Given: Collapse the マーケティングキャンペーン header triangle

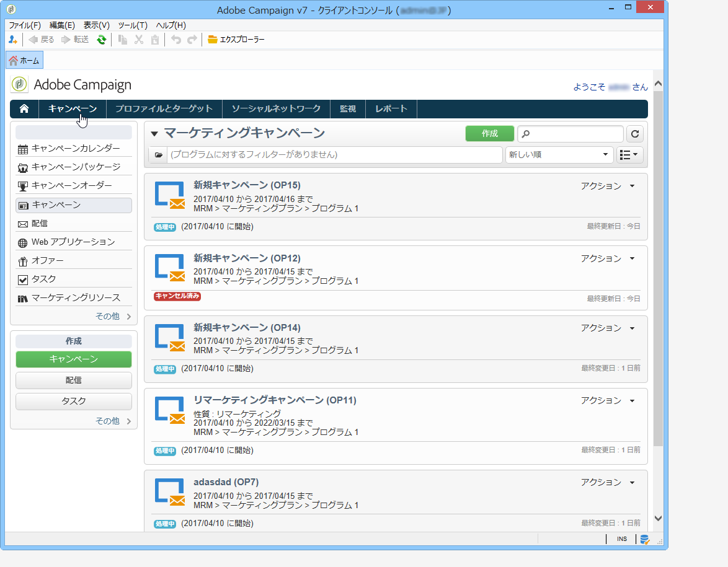Looking at the screenshot, I should 154,134.
